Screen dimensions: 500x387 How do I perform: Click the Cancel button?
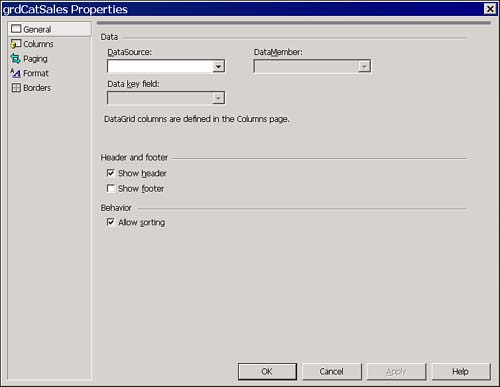point(332,371)
